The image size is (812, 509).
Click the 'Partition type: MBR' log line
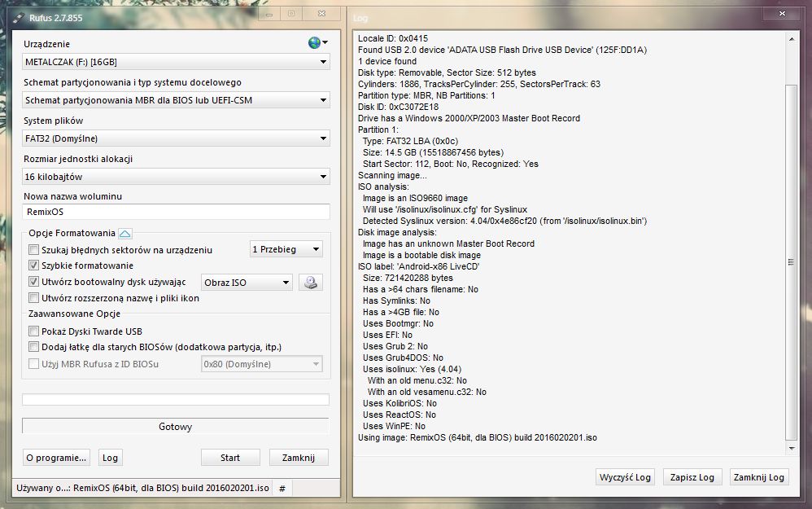(x=426, y=95)
